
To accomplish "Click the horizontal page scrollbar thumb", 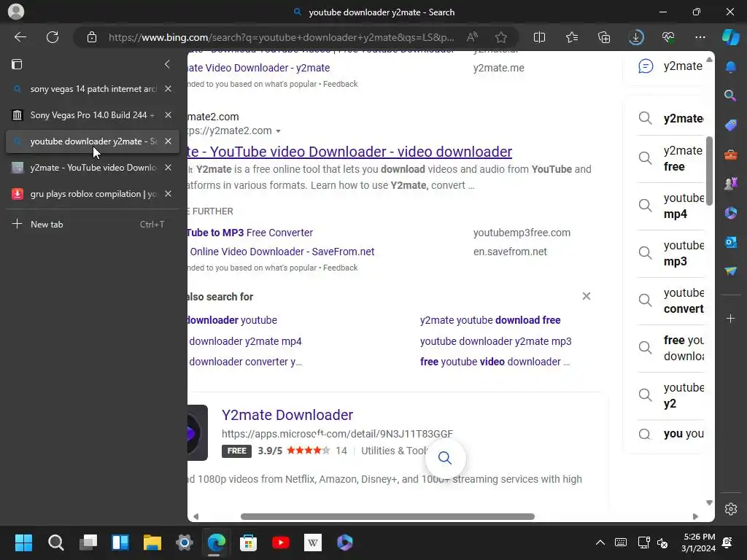I will (387, 517).
